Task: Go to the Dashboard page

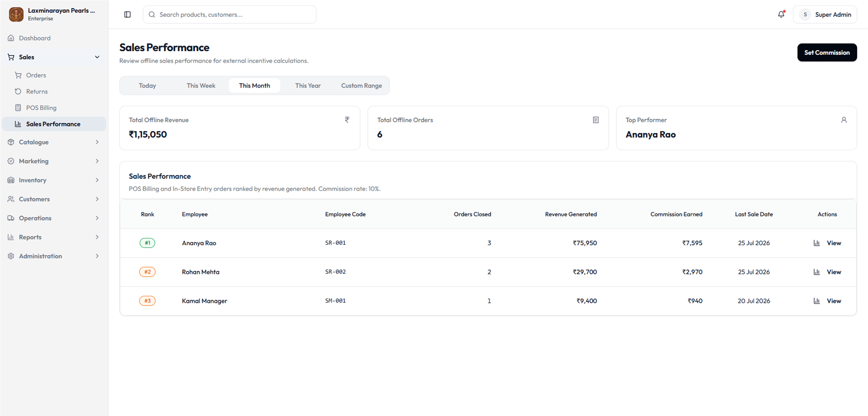Action: coord(54,38)
